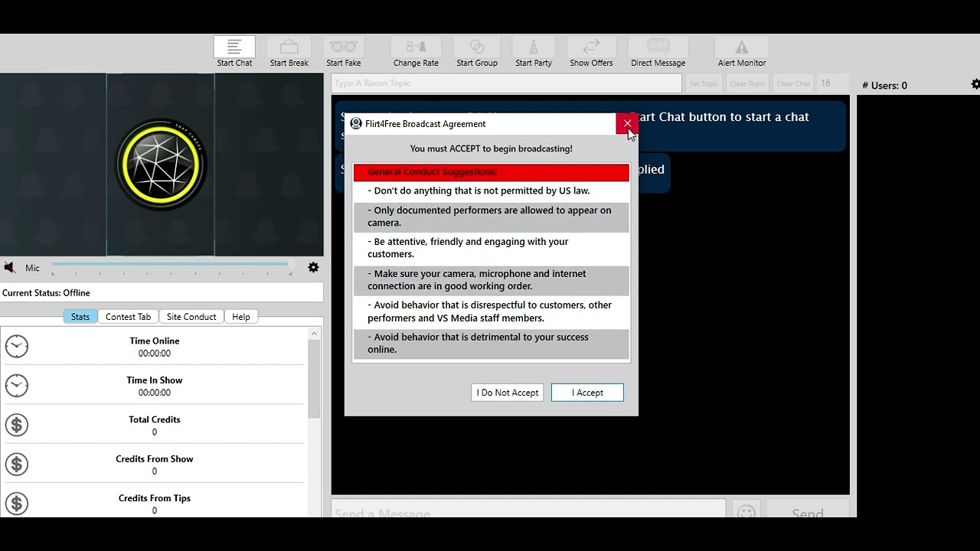
Task: Click the Set Topic button
Action: click(704, 83)
